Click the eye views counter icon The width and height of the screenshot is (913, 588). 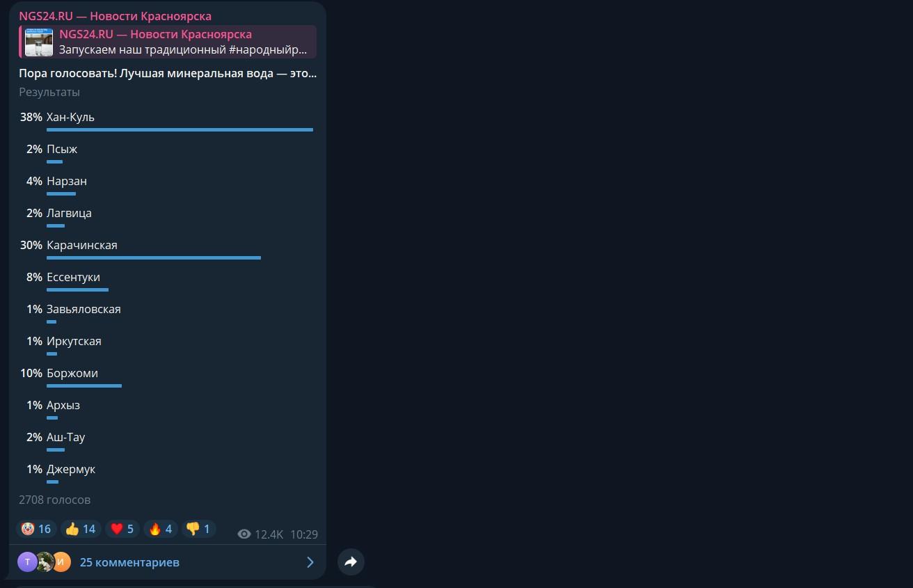pos(244,534)
